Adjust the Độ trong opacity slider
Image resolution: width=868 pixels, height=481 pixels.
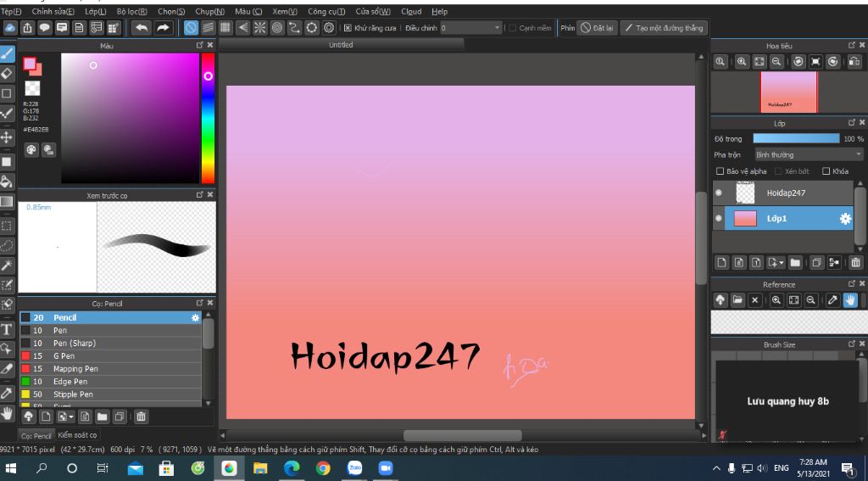[797, 138]
